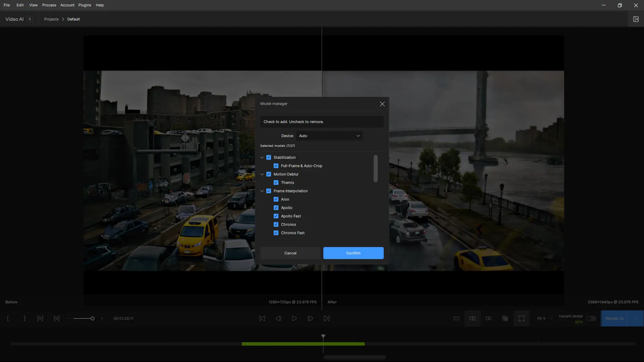Set trim in-point bracket

point(8,318)
